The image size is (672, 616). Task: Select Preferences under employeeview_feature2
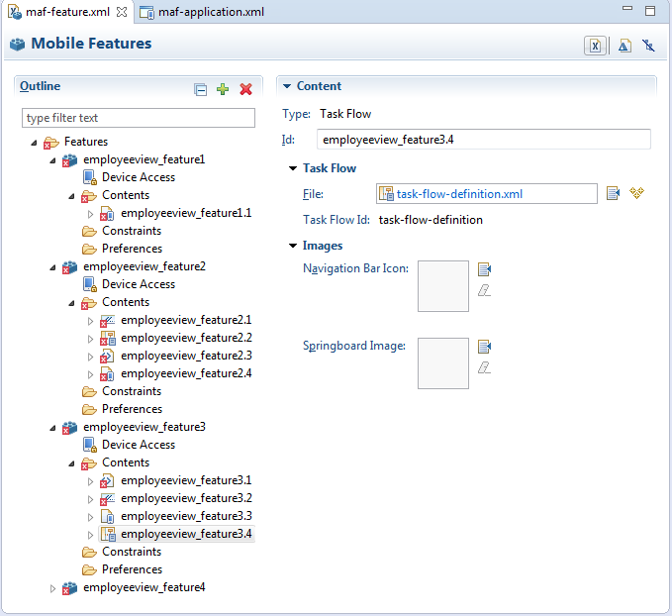[x=132, y=409]
